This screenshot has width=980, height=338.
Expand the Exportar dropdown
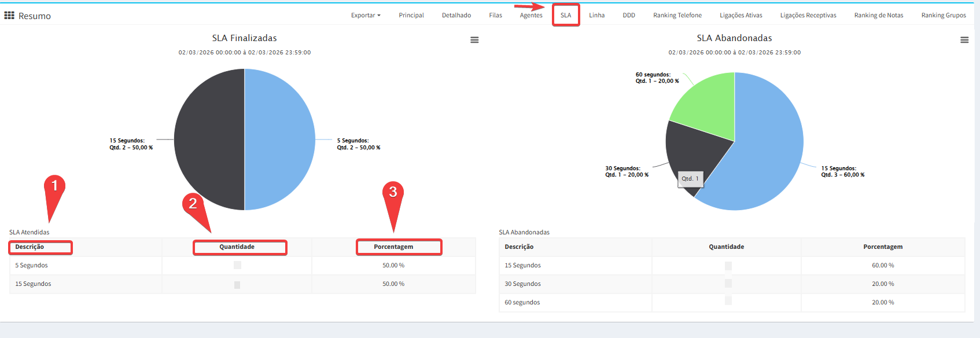click(x=366, y=16)
